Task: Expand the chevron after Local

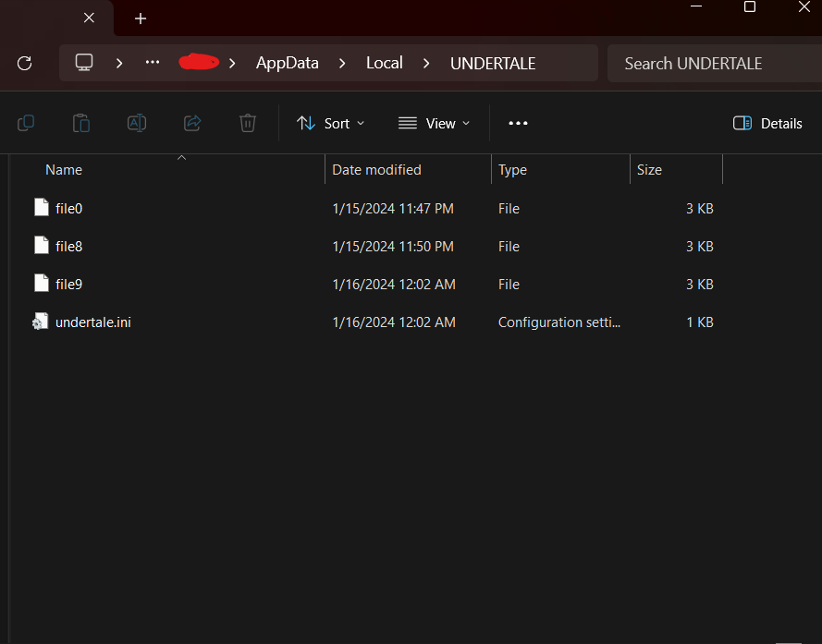Action: click(x=426, y=64)
